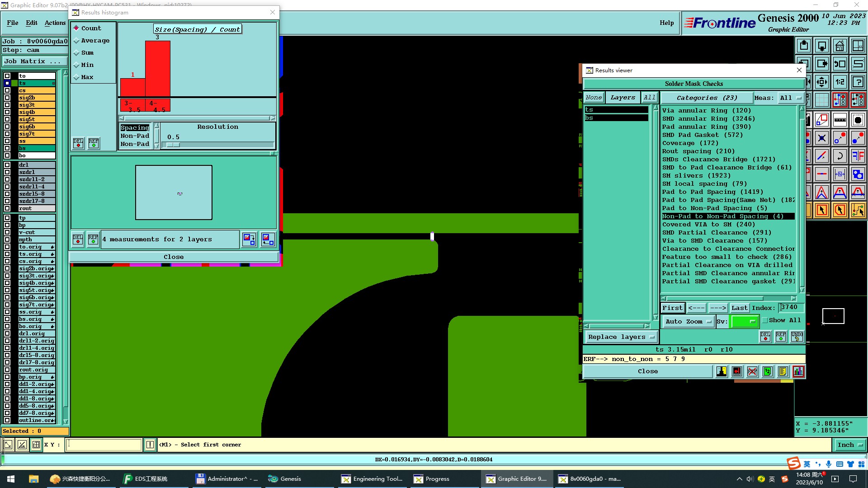Click the X Y coordinate input field

[x=104, y=445]
